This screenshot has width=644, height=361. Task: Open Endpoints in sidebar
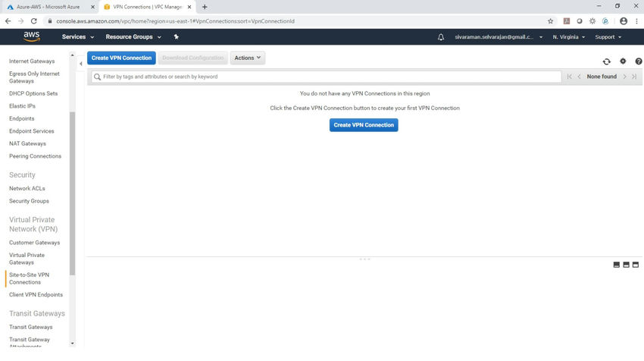tap(22, 118)
